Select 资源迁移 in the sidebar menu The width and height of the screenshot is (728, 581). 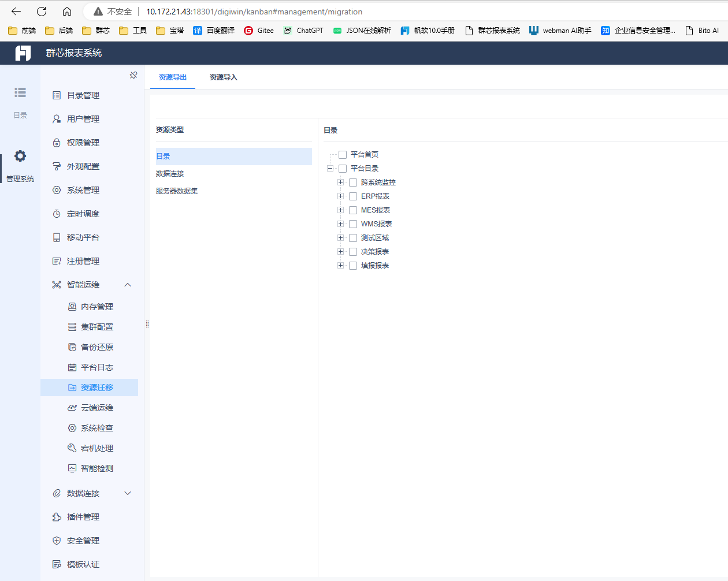click(89, 388)
